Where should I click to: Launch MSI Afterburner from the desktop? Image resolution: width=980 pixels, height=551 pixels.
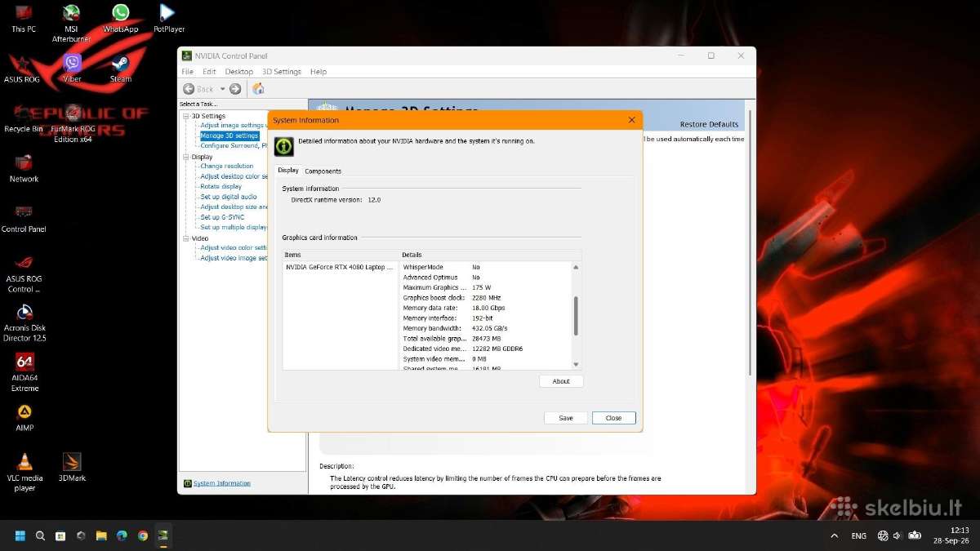[71, 22]
